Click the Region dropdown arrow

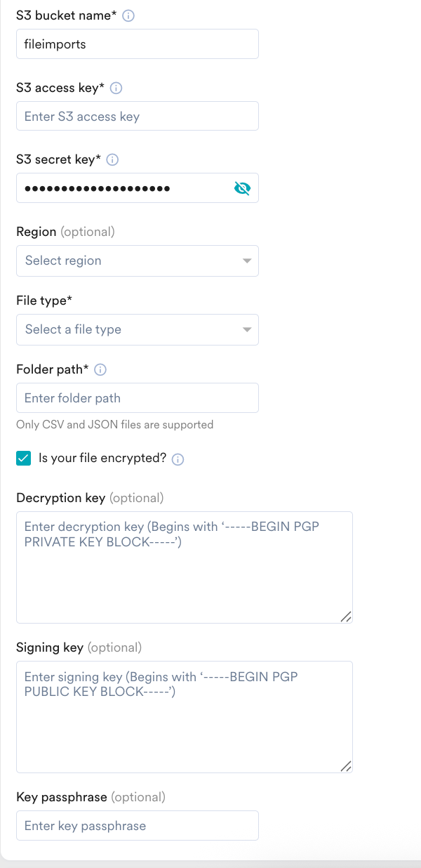(x=246, y=261)
